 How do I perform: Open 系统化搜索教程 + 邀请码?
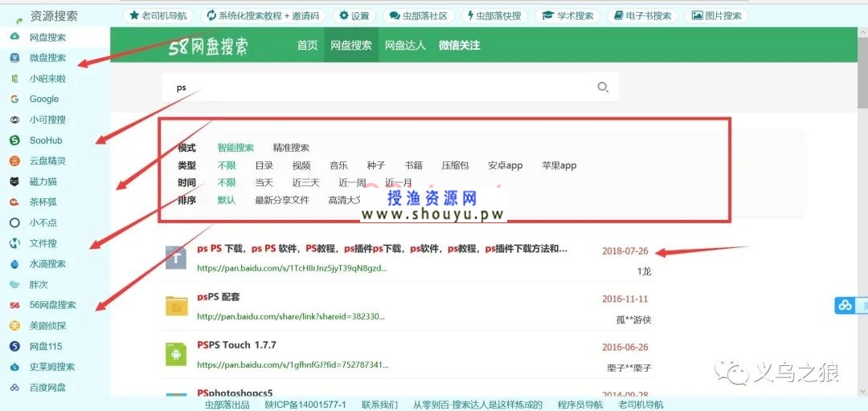point(264,15)
